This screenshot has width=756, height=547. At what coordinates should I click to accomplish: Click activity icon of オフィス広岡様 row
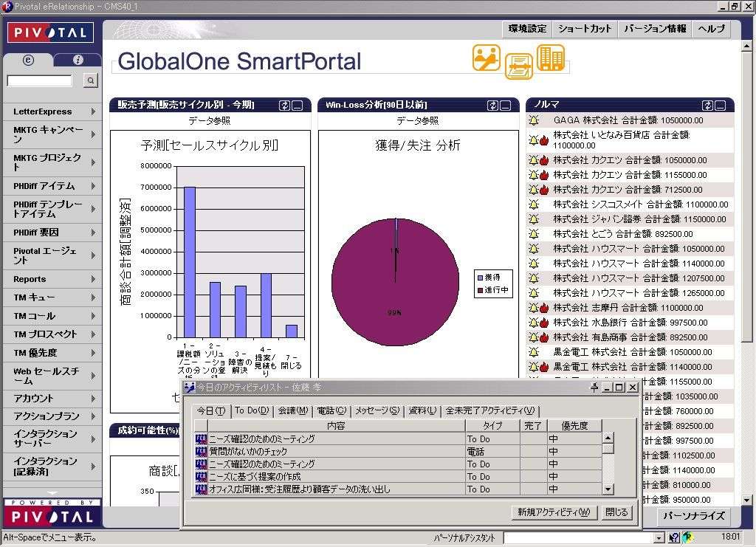pos(201,489)
